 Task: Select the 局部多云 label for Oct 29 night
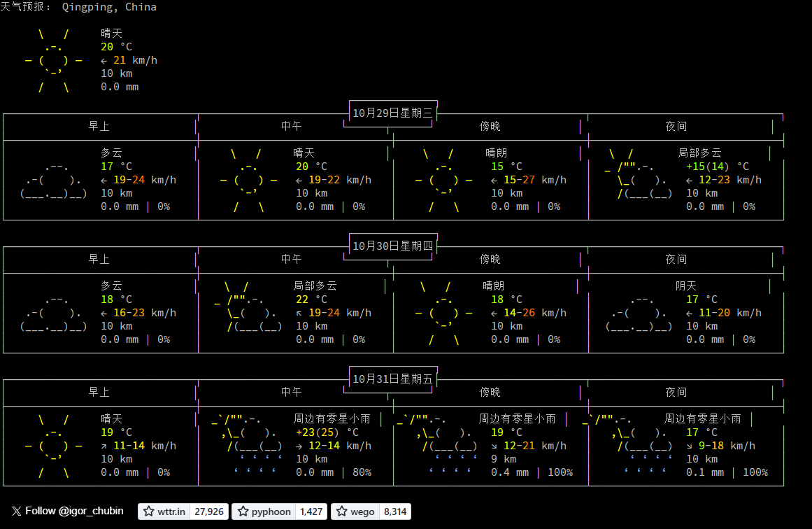pos(699,153)
